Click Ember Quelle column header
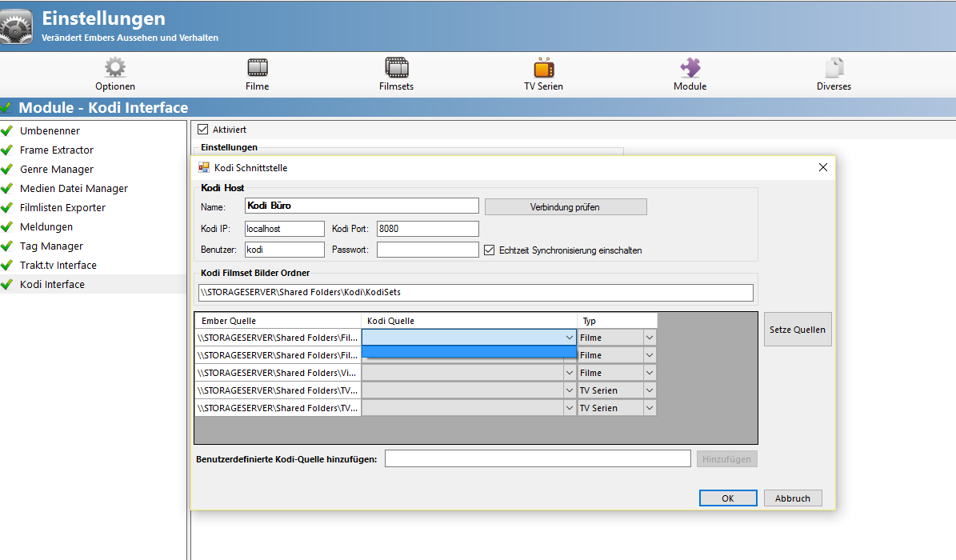The width and height of the screenshot is (956, 560). tap(278, 321)
